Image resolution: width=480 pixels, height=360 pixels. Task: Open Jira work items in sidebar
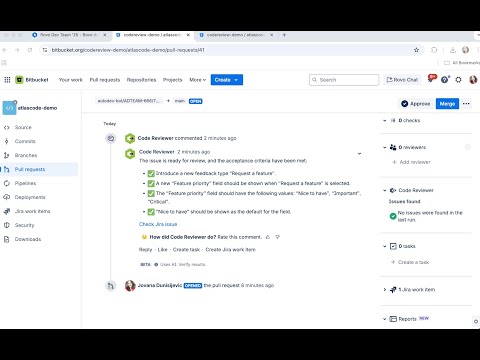pos(32,211)
